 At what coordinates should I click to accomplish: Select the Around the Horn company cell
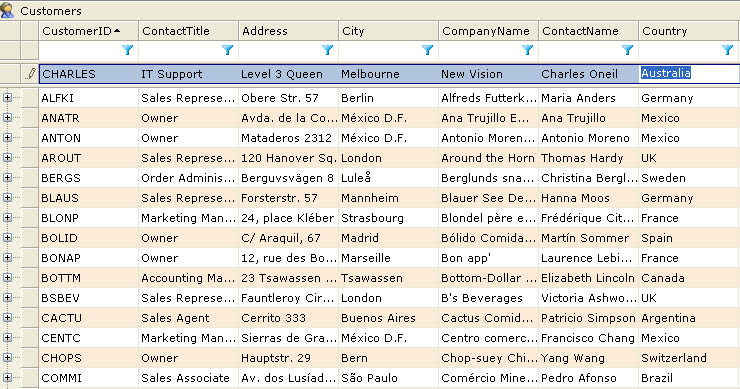click(489, 158)
